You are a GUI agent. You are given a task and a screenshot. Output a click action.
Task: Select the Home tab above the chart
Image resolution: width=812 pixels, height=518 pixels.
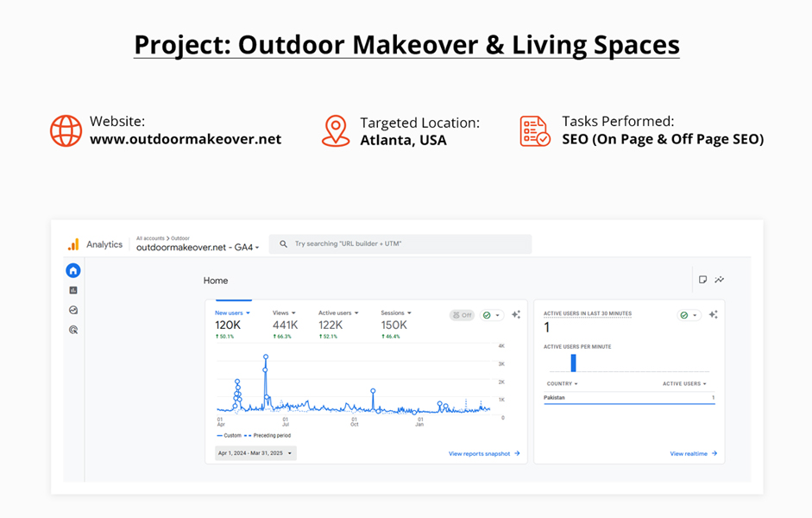click(215, 280)
